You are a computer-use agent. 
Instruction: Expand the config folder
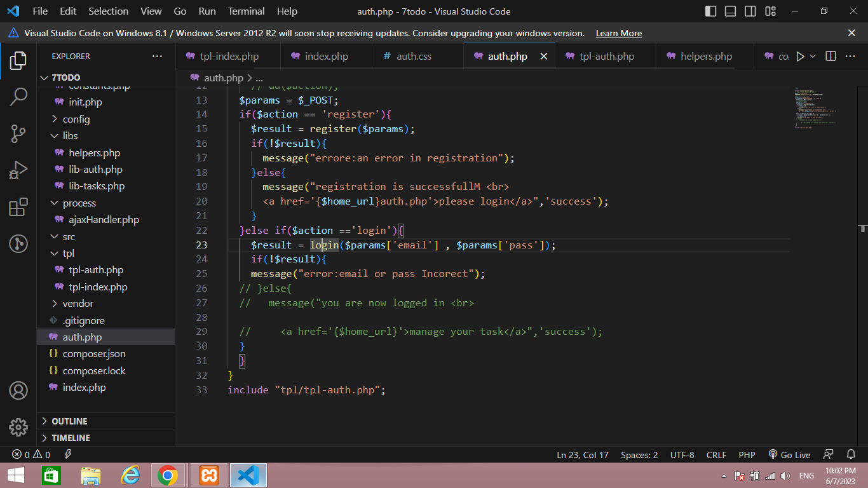pos(105,119)
